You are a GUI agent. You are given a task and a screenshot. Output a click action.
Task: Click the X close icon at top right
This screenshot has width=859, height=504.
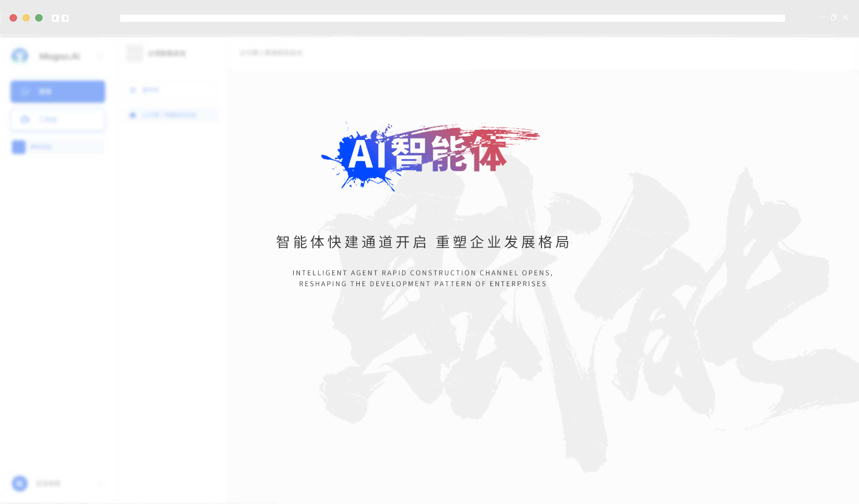(x=845, y=18)
